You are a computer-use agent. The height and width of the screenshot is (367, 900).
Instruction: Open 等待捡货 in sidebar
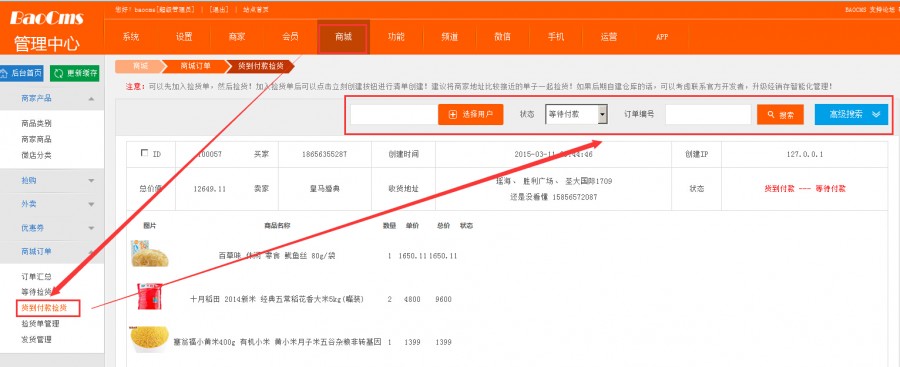[37, 292]
